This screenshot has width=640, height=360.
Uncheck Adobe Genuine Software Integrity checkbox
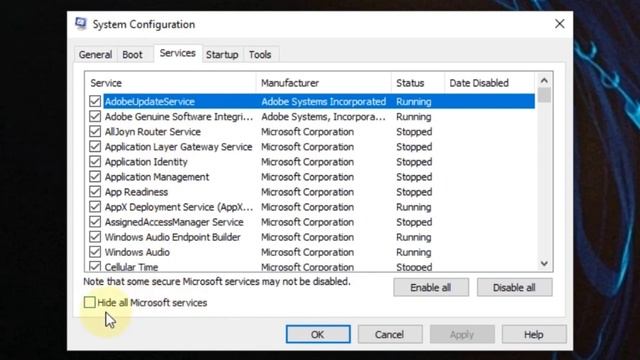click(95, 116)
